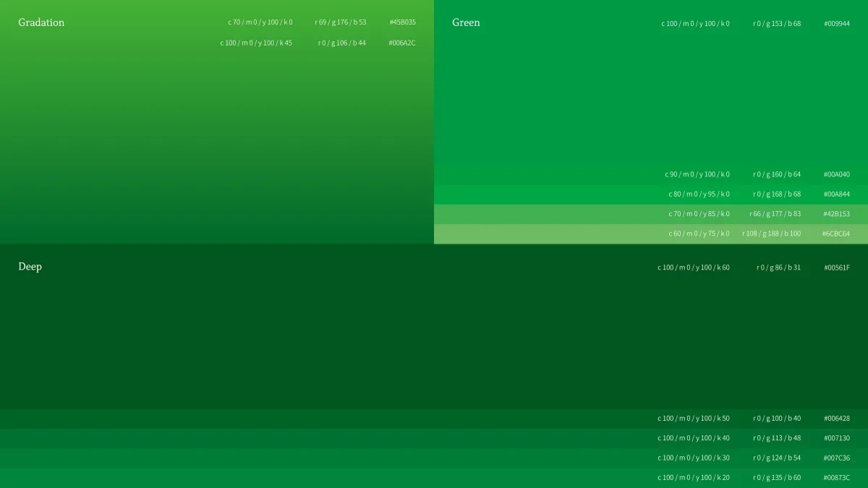Select the large solid Green color block

click(x=651, y=83)
